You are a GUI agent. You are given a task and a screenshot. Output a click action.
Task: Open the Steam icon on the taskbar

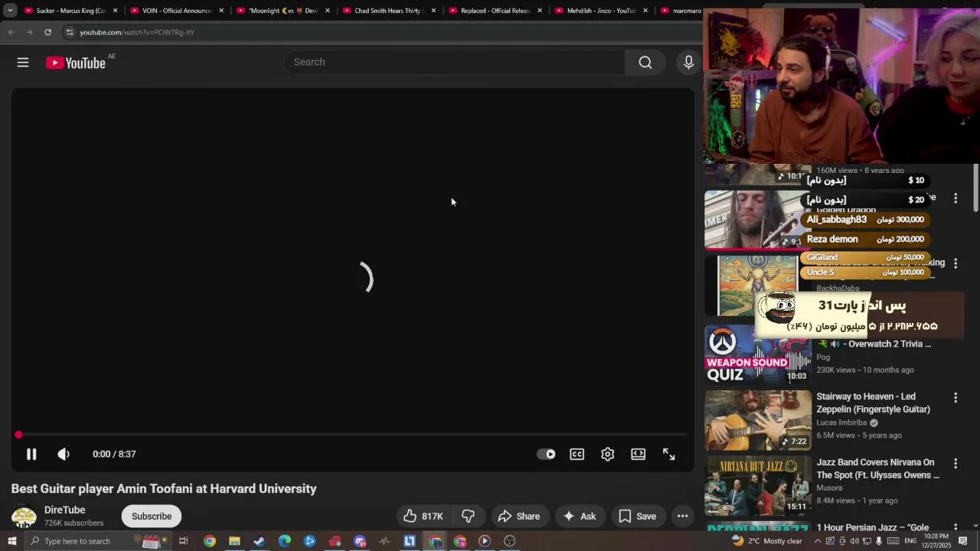tap(260, 541)
